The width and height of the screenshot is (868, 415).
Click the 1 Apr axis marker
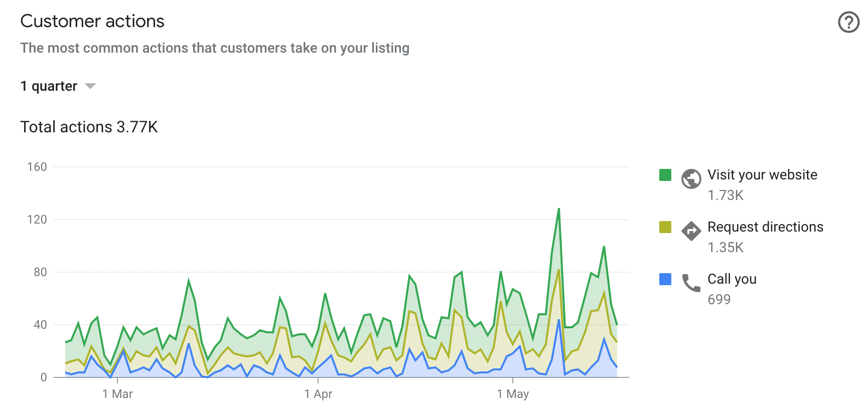[x=318, y=394]
